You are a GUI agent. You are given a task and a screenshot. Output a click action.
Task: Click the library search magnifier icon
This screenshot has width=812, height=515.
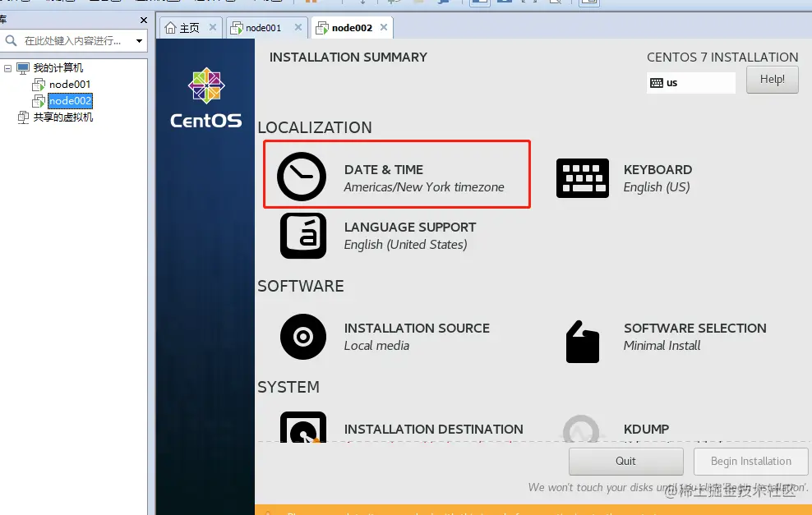[11, 40]
